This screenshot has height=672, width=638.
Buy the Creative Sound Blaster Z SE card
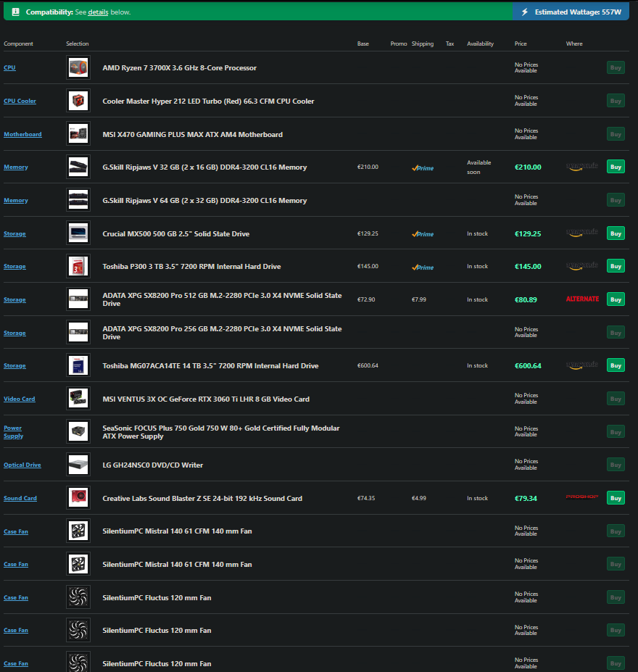616,498
